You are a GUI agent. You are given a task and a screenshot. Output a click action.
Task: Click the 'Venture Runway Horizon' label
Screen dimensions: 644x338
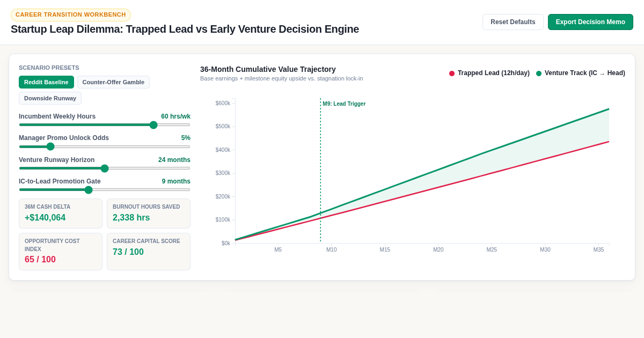click(x=57, y=160)
